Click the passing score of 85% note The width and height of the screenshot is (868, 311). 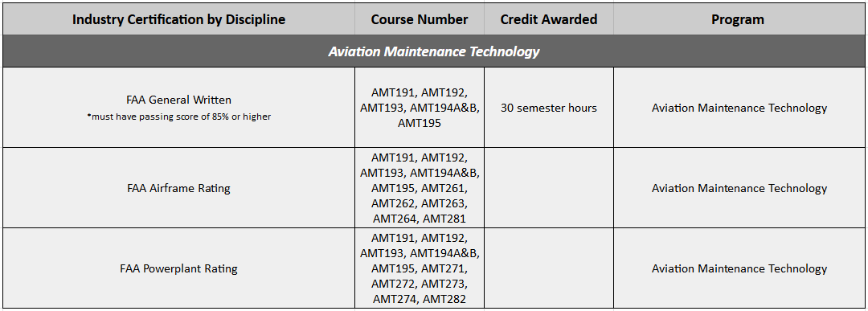click(x=178, y=117)
